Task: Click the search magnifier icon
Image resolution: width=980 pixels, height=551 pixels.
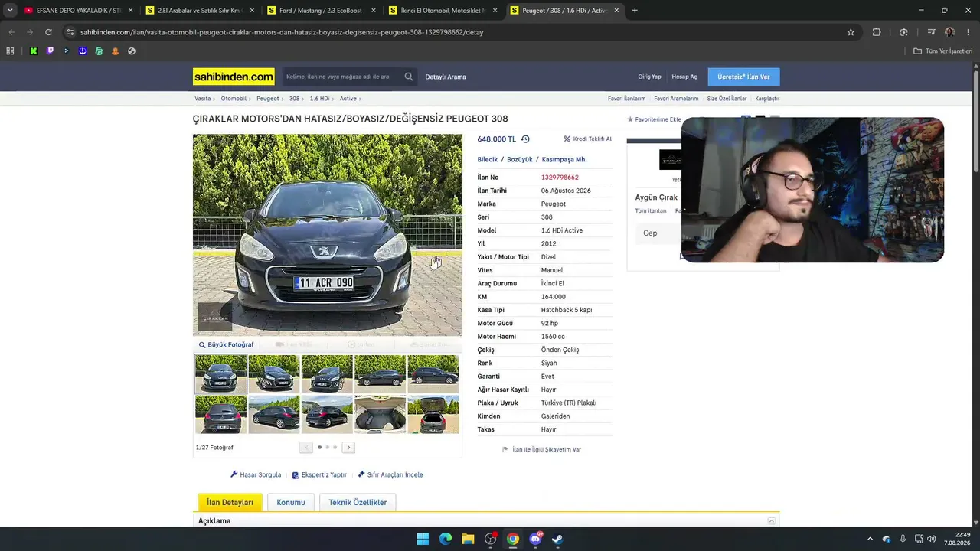Action: [409, 77]
